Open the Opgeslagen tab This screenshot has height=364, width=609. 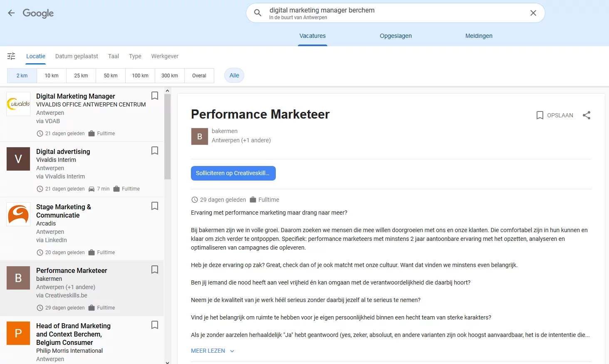pos(396,36)
